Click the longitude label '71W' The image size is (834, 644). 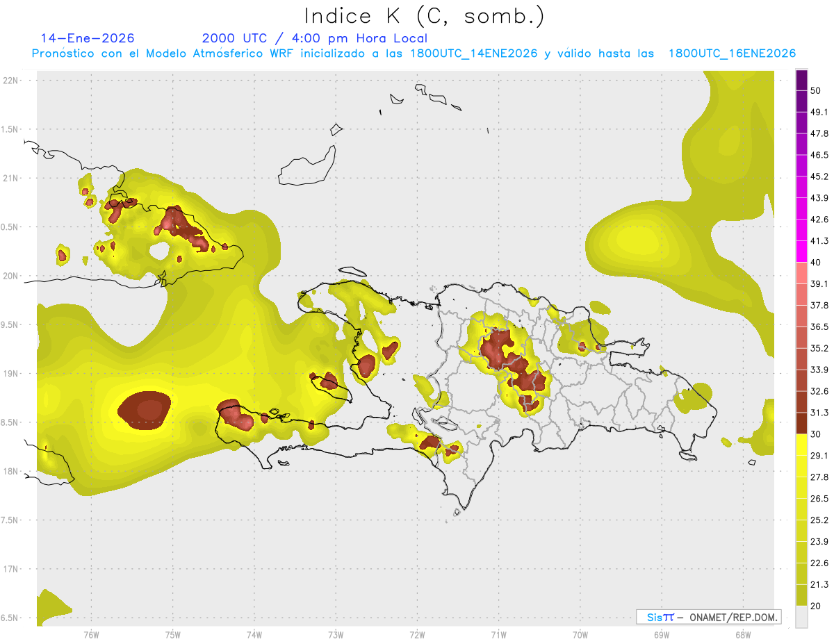tap(498, 635)
